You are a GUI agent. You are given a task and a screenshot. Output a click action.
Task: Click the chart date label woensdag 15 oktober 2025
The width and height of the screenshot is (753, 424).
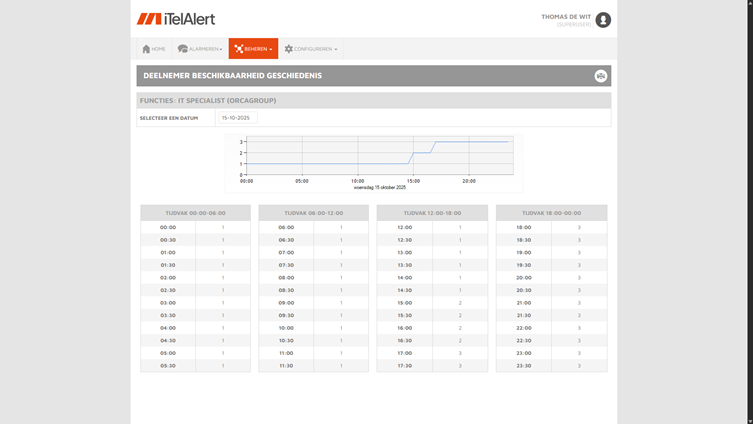379,187
